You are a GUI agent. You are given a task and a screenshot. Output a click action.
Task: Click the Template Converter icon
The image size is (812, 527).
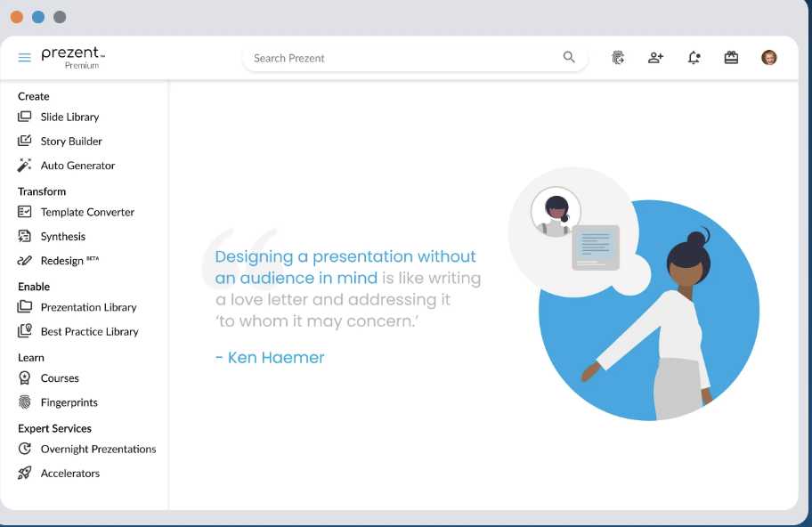pos(24,212)
